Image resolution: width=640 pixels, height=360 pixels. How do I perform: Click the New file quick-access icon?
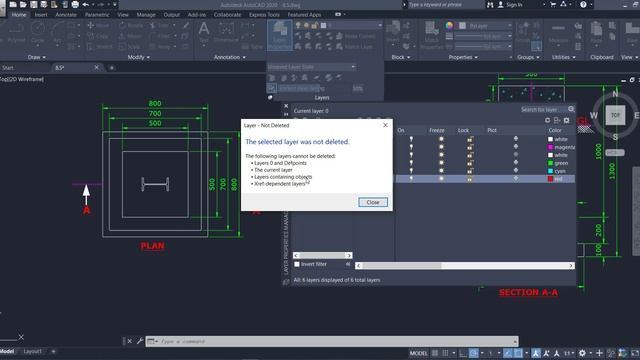[13, 4]
